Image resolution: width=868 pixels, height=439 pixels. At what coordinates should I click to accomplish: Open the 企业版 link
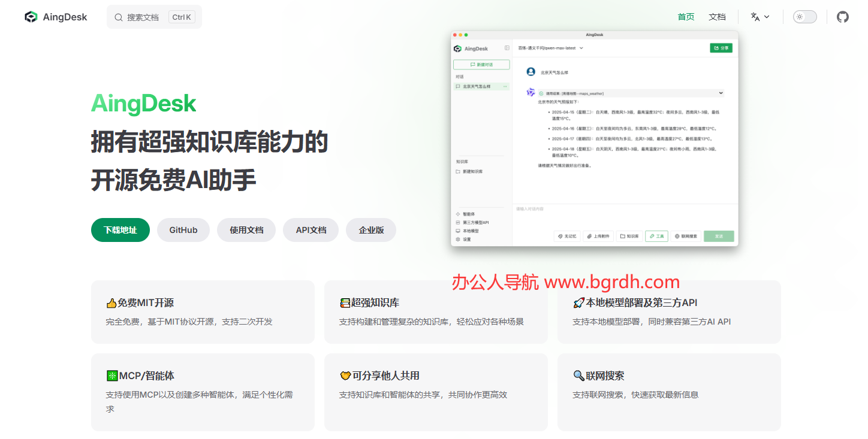pos(370,230)
